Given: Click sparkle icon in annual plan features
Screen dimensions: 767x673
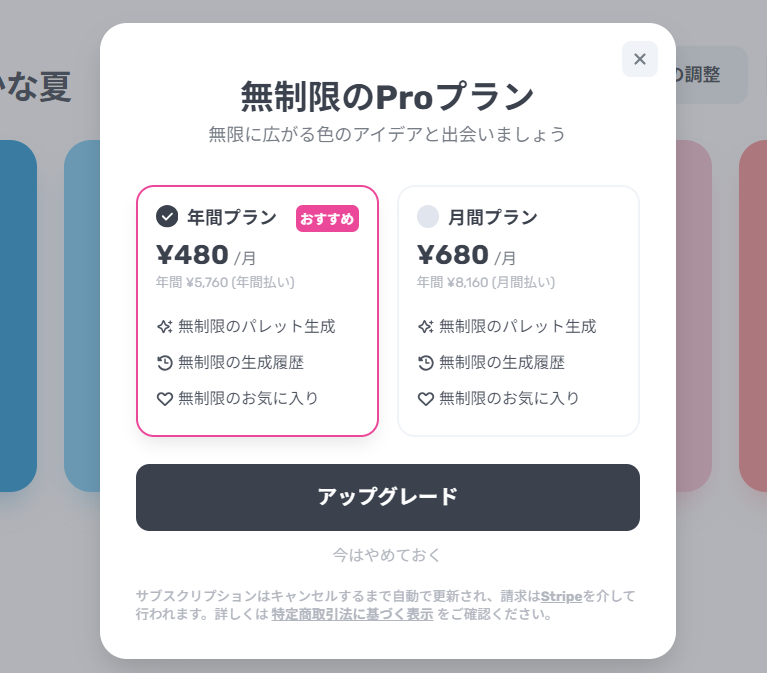Looking at the screenshot, I should 165,326.
